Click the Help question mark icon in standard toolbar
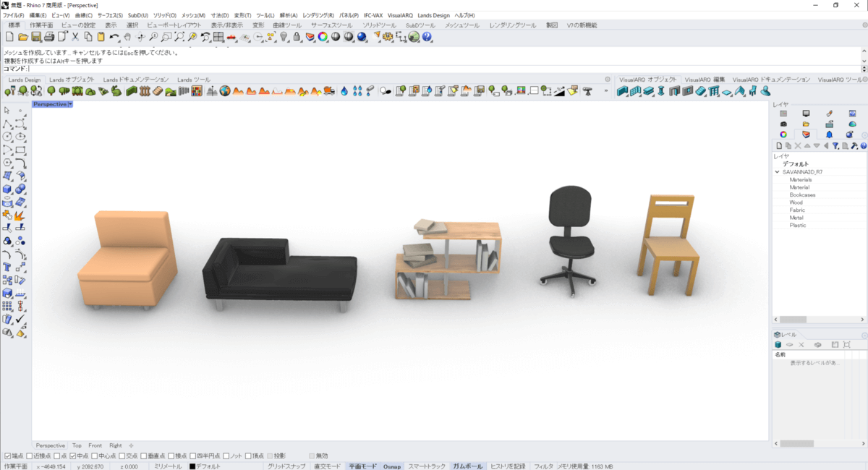Viewport: 868px width, 470px height. point(427,36)
